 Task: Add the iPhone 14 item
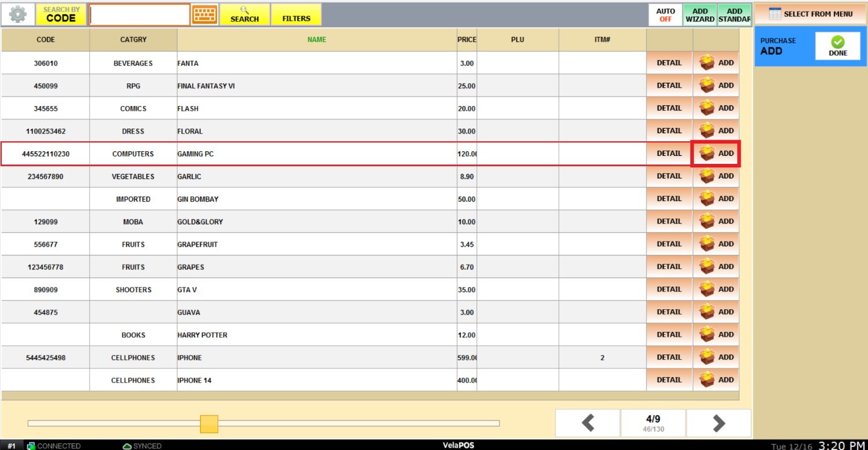point(716,380)
